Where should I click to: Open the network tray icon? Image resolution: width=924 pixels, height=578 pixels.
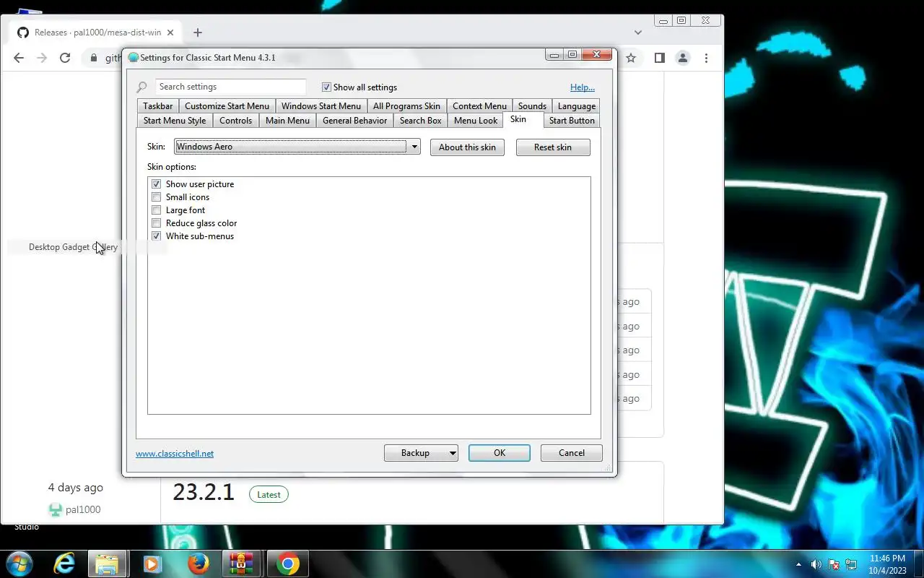pyautogui.click(x=851, y=564)
